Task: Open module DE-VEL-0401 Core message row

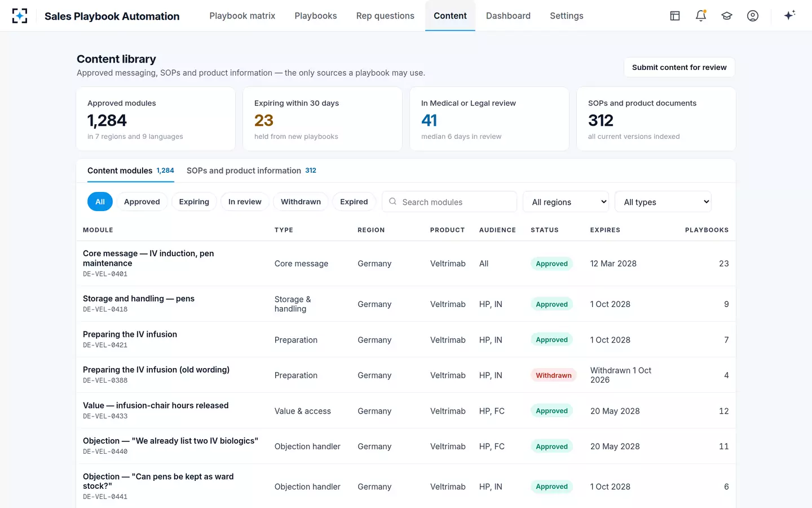Action: coord(406,264)
